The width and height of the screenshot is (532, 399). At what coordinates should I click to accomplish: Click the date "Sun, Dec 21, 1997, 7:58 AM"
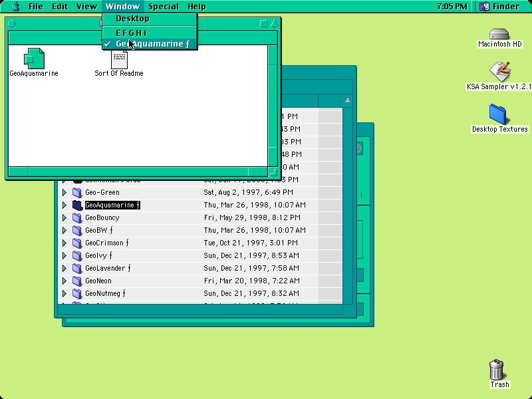(x=251, y=269)
